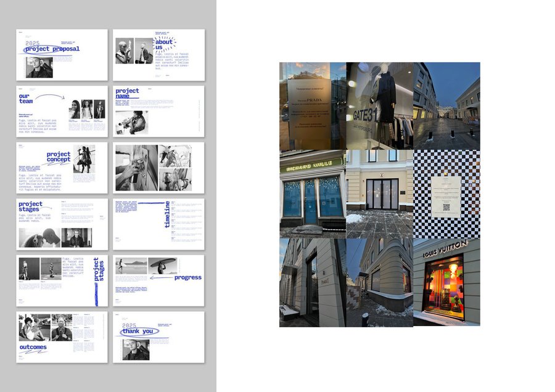This screenshot has height=392, width=555.
Task: Select the 2025 thank you slide
Action: tap(158, 337)
